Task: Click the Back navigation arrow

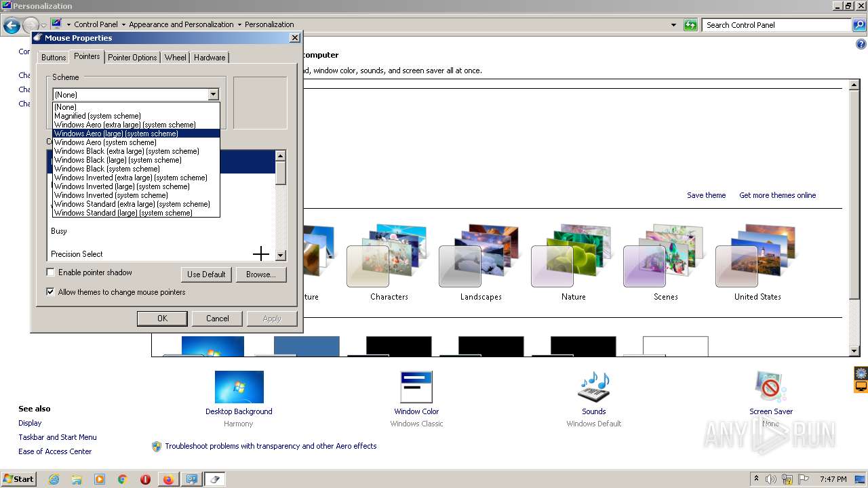Action: (x=12, y=26)
